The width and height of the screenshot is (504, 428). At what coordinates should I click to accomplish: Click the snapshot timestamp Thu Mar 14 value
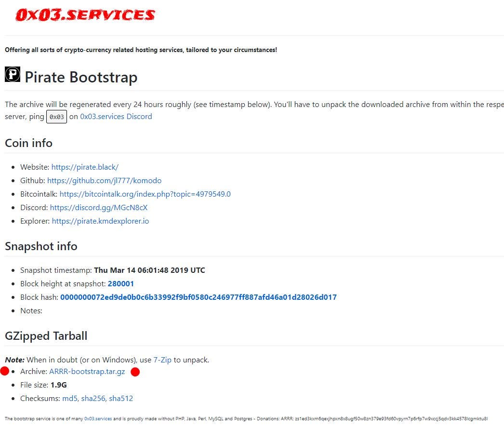(149, 270)
